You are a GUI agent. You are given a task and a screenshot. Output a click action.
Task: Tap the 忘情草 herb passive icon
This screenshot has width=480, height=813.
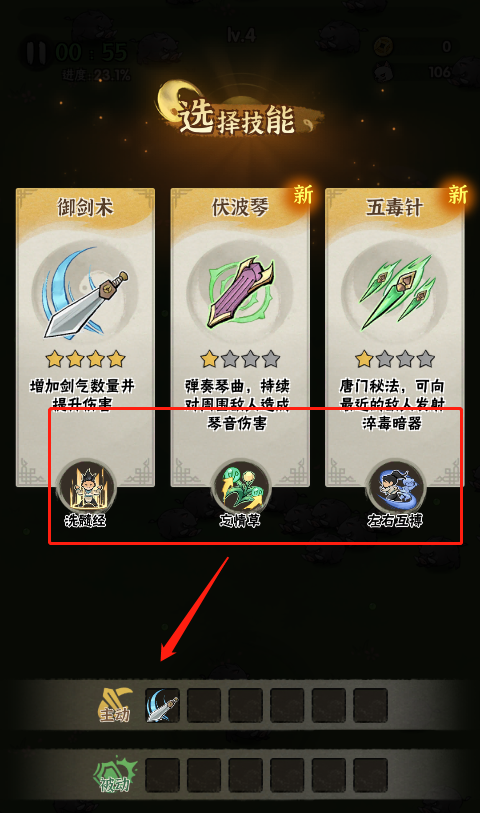tap(241, 487)
